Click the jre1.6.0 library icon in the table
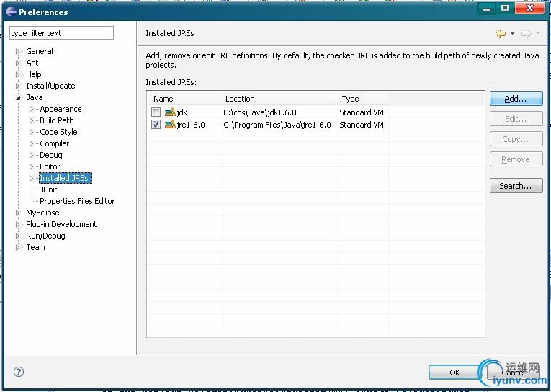Image resolution: width=551 pixels, height=392 pixels. (170, 124)
